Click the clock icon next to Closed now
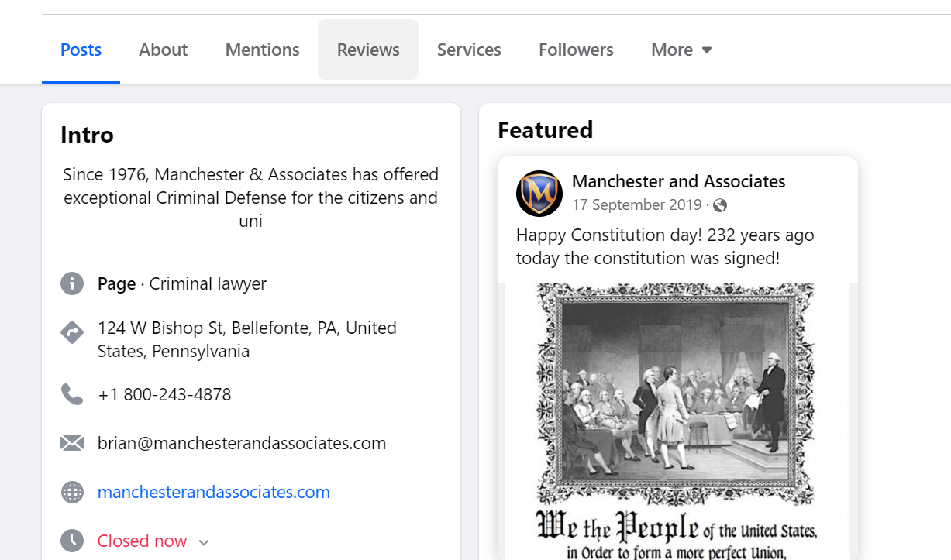Screen dimensions: 951x560 point(72,540)
